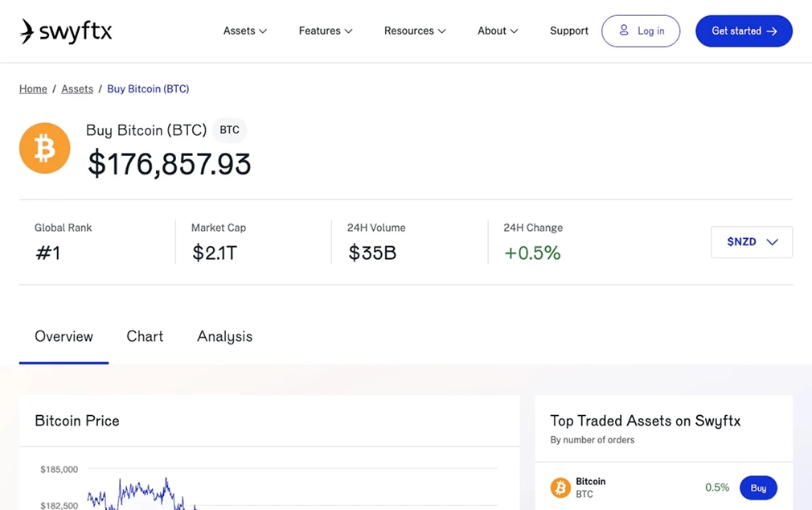This screenshot has width=812, height=510.
Task: Open the Assets dropdown menu
Action: pyautogui.click(x=245, y=31)
